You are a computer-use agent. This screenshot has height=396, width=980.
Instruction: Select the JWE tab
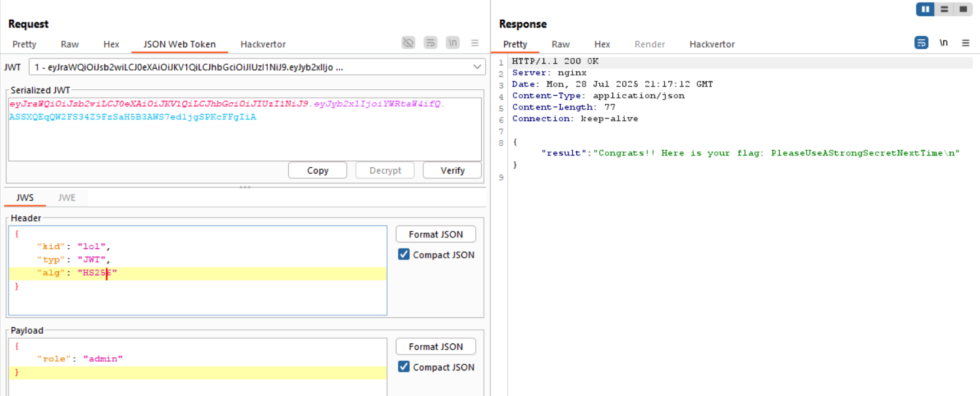point(66,197)
